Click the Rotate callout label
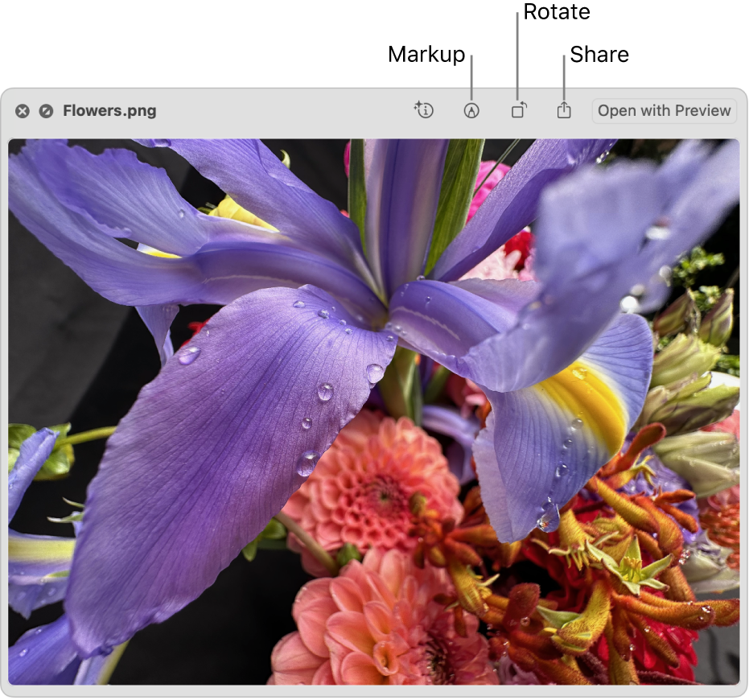 557,12
